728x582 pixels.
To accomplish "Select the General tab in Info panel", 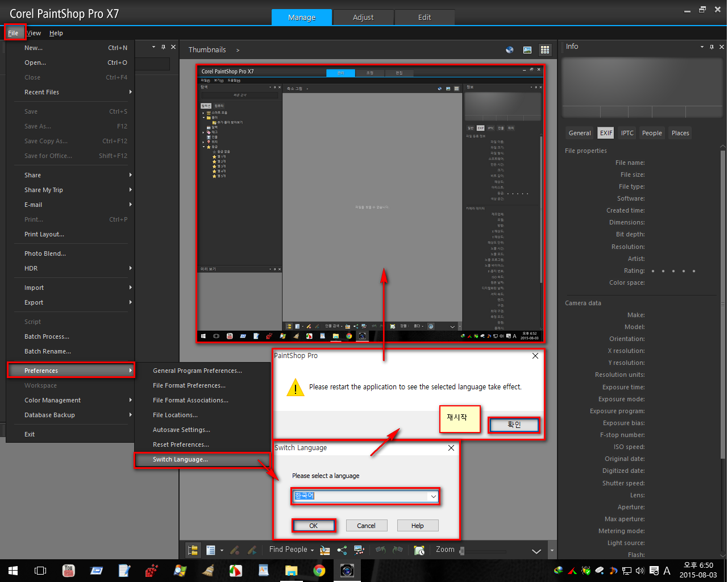I will point(580,133).
